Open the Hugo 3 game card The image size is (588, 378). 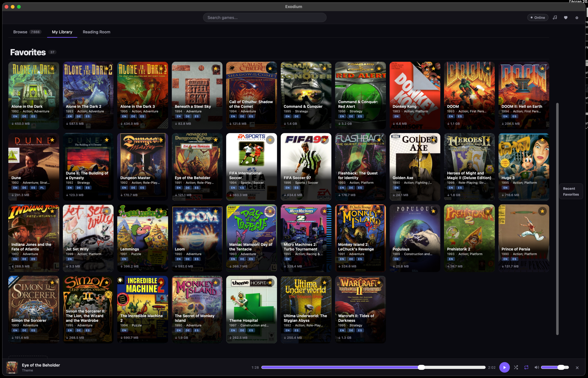tap(524, 167)
